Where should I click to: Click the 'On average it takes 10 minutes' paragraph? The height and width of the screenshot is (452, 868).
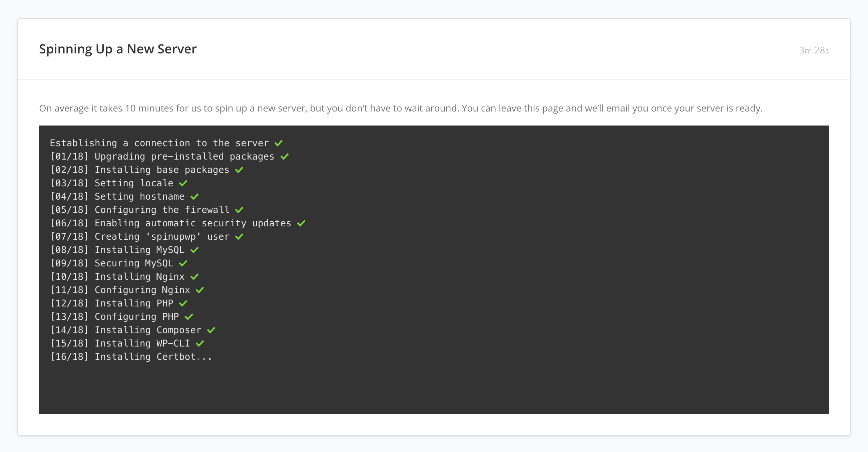click(401, 108)
